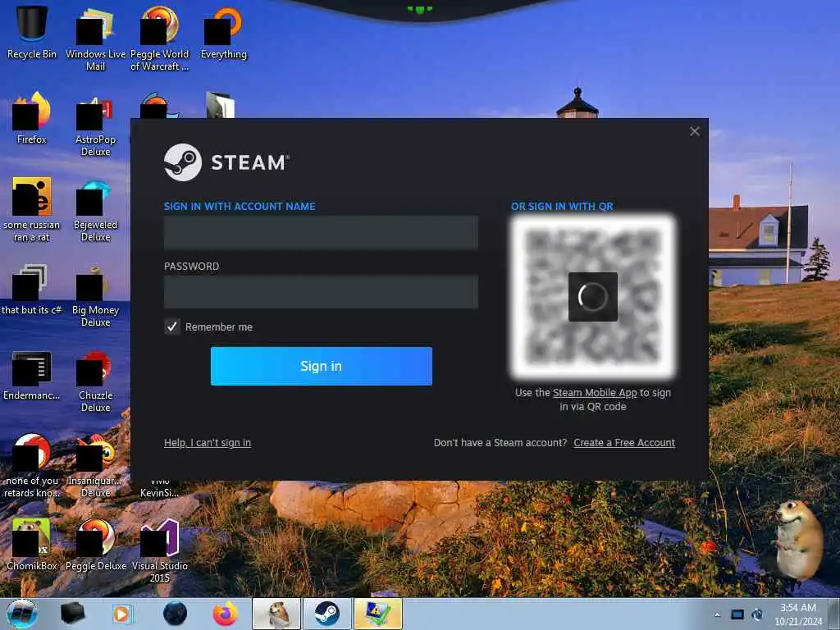
Task: Select the Big Money Deluxe desktop icon
Action: coord(95,295)
